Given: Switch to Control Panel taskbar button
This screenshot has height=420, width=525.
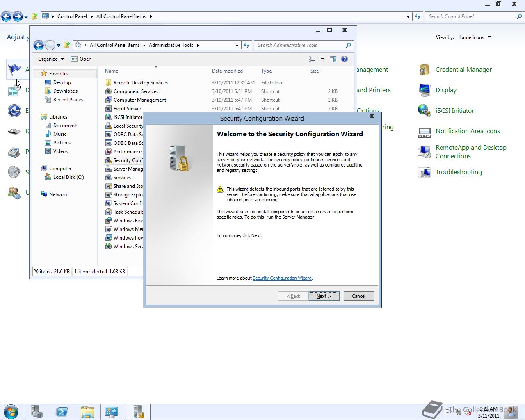Looking at the screenshot, I should click(112, 411).
